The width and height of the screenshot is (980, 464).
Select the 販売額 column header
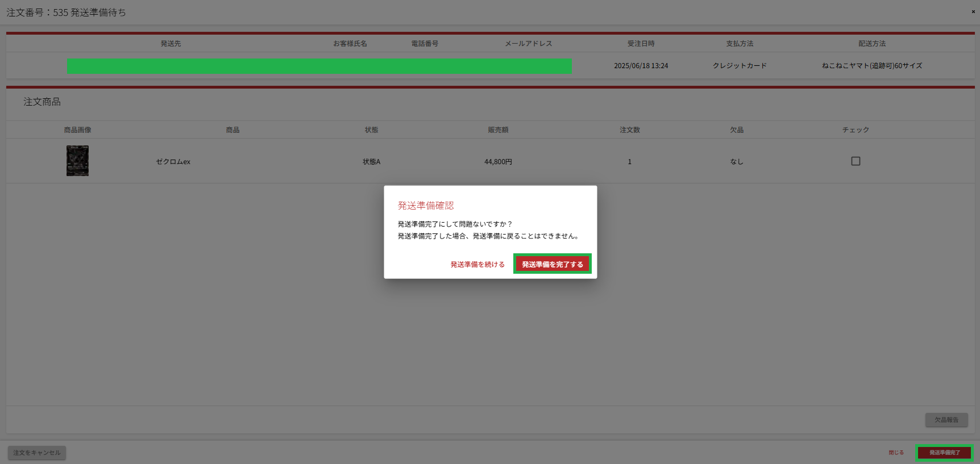click(498, 130)
